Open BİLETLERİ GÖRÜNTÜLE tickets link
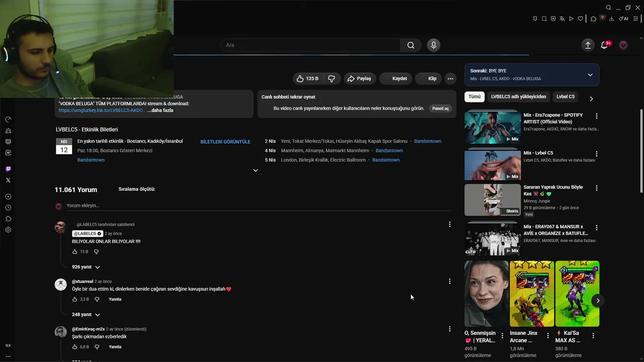The height and width of the screenshot is (362, 644). pos(225,142)
